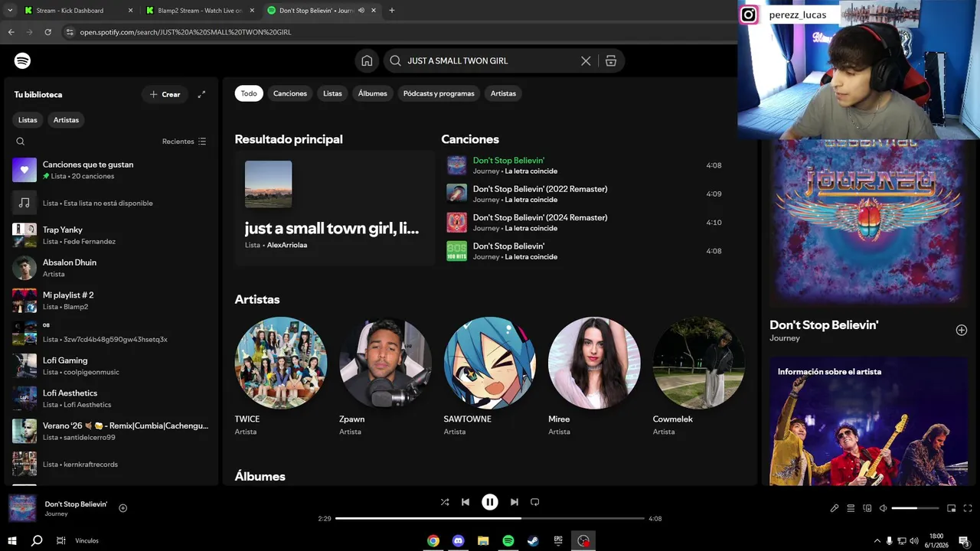
Task: Adjust the volume slider
Action: pyautogui.click(x=915, y=508)
